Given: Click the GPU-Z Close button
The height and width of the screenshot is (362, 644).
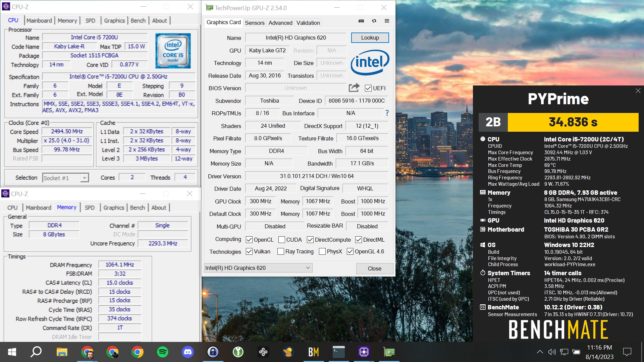Looking at the screenshot, I should point(374,268).
